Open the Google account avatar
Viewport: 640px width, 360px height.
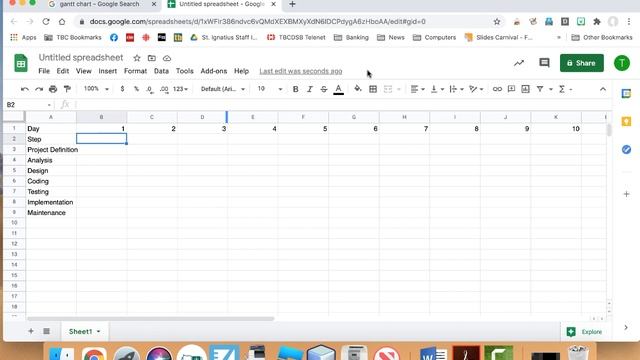tap(622, 63)
